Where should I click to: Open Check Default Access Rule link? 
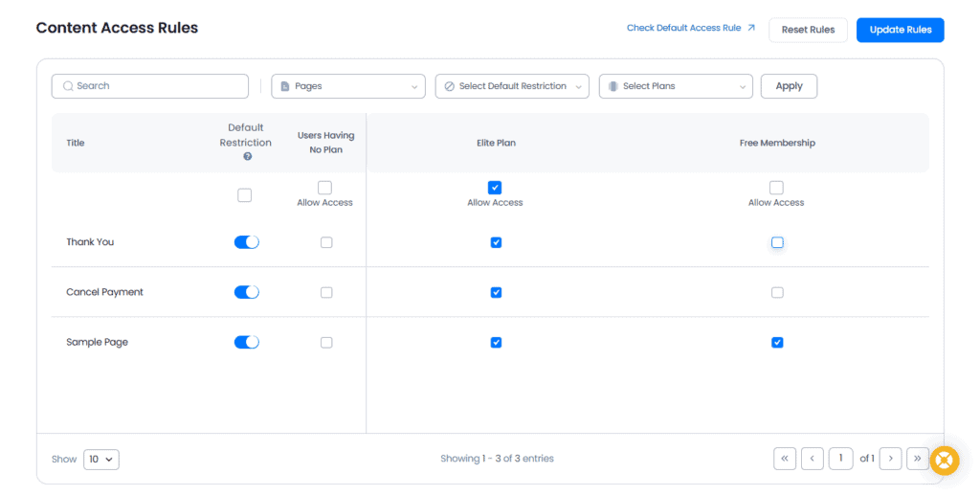click(683, 28)
